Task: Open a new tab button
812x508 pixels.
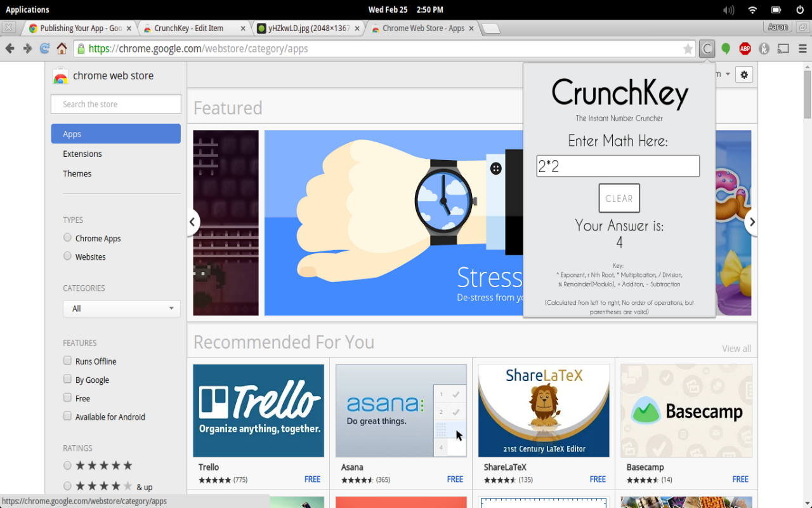Action: (490, 29)
